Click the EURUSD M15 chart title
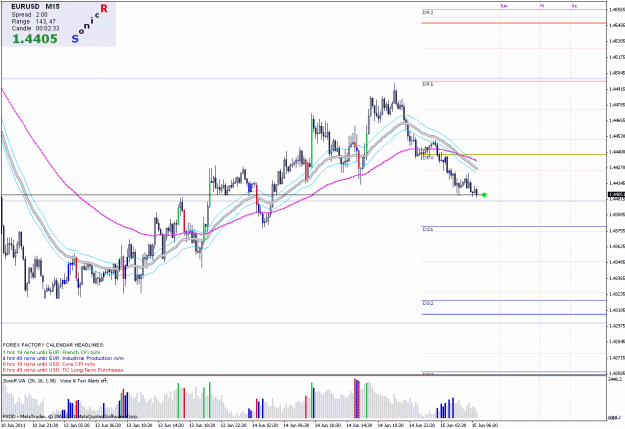The height and width of the screenshot is (429, 625). pyautogui.click(x=35, y=6)
